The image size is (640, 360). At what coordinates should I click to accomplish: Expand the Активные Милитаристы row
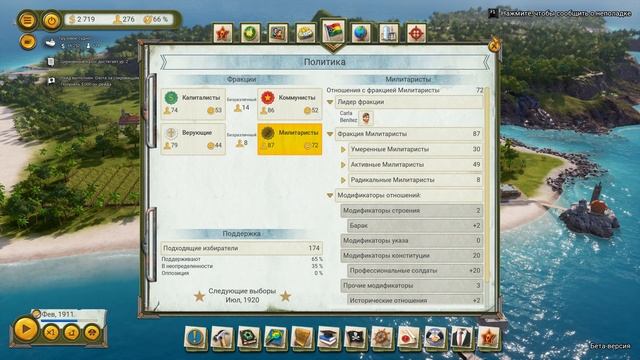343,165
